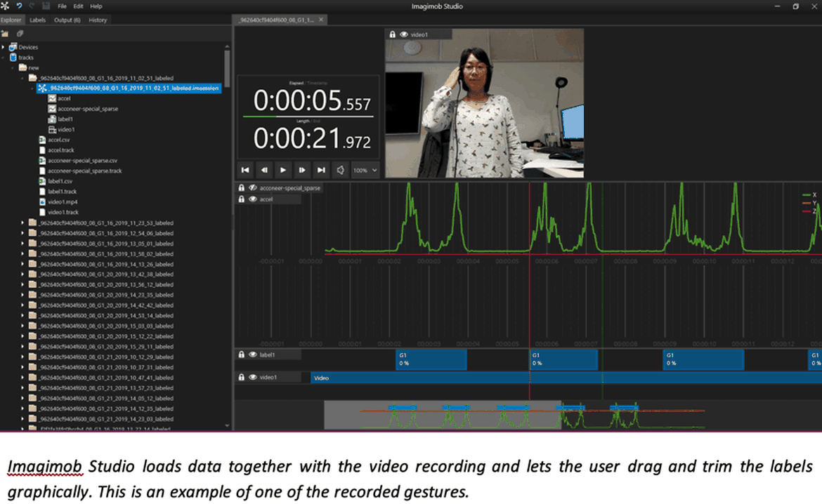Click the Imagimob Studio logo icon

tap(5, 6)
